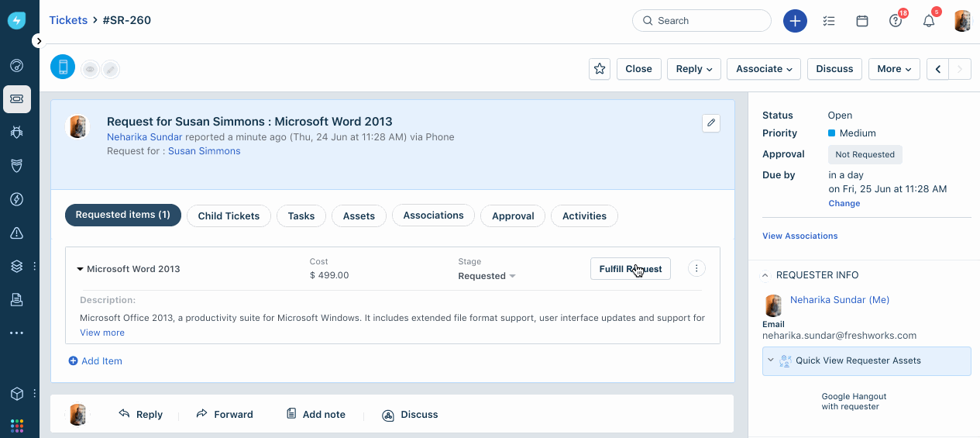
Task: Open the colorful app switcher grid
Action: [x=17, y=426]
